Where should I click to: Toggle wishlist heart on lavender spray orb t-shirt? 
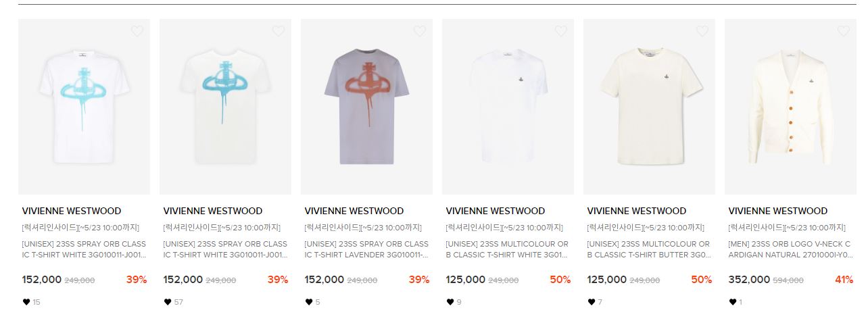tap(420, 31)
